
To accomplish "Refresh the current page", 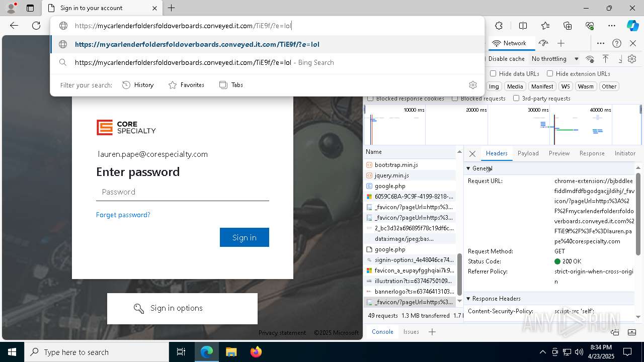I will (36, 26).
